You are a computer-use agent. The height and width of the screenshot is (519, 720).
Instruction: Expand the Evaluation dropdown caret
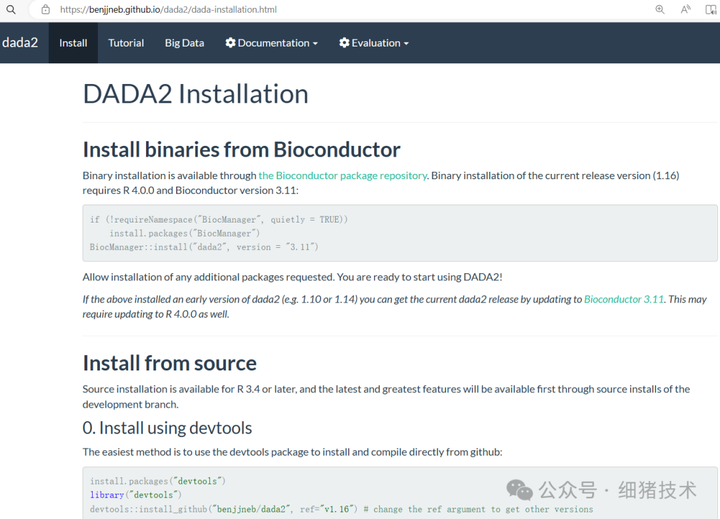(x=405, y=44)
